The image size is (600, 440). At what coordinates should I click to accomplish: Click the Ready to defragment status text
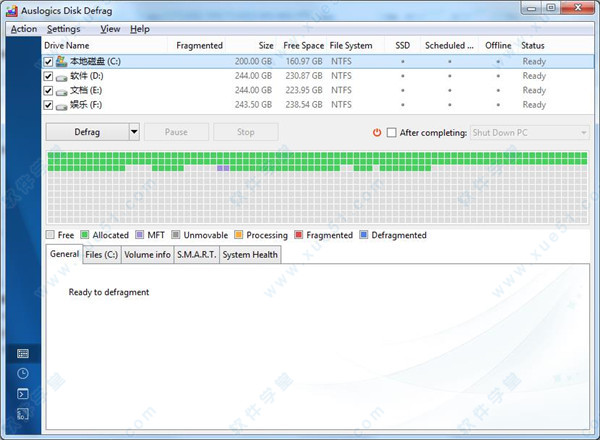pos(109,292)
